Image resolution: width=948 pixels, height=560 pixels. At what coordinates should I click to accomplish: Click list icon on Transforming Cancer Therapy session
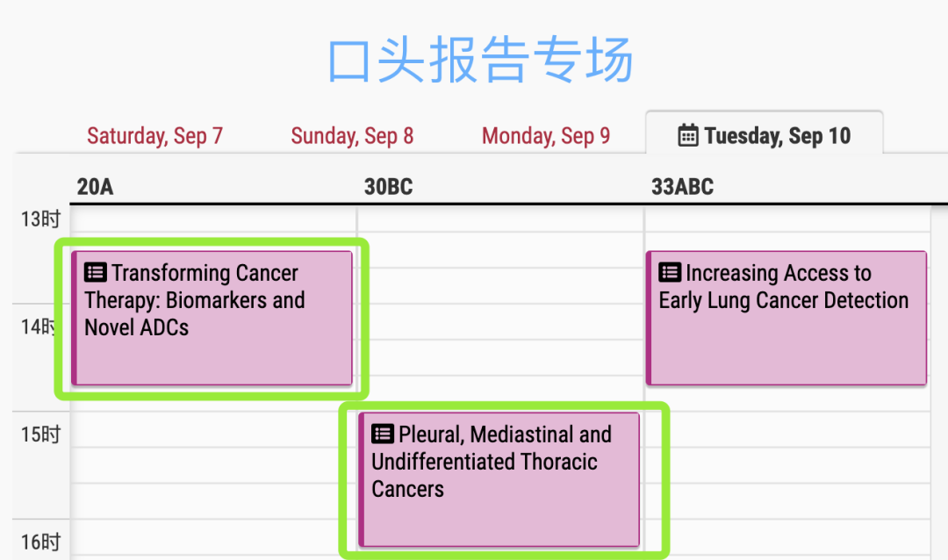click(96, 272)
